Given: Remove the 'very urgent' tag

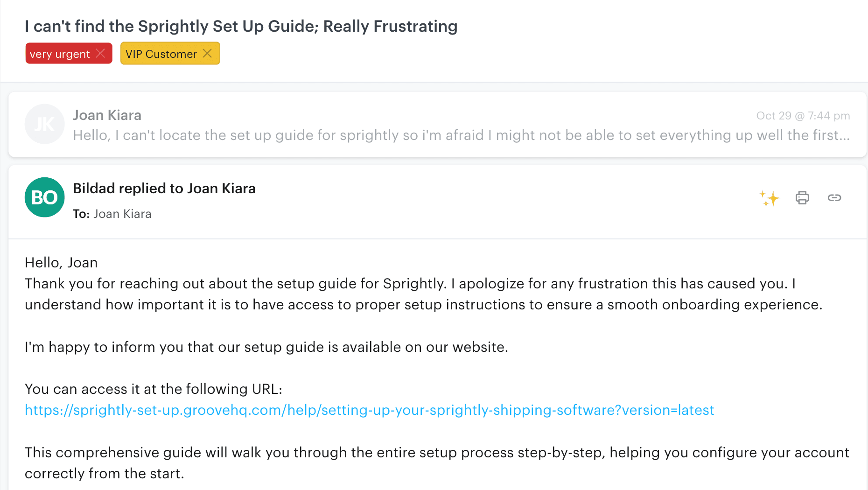Looking at the screenshot, I should coord(100,53).
